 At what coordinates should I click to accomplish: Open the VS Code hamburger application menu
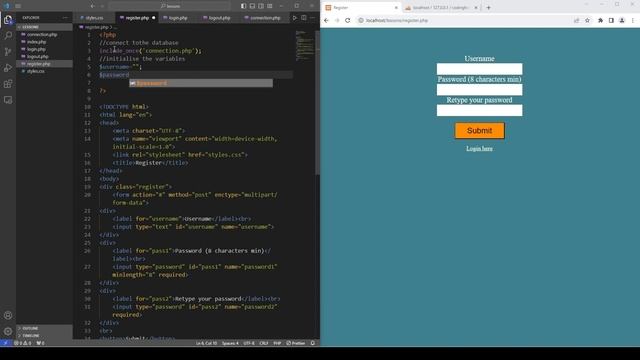(18, 6)
